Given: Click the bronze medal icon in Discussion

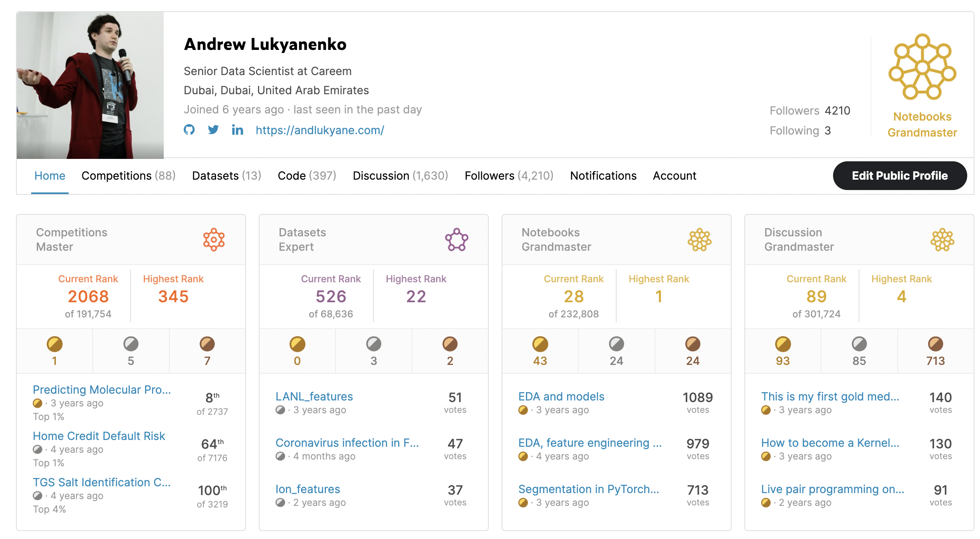Looking at the screenshot, I should pyautogui.click(x=935, y=344).
